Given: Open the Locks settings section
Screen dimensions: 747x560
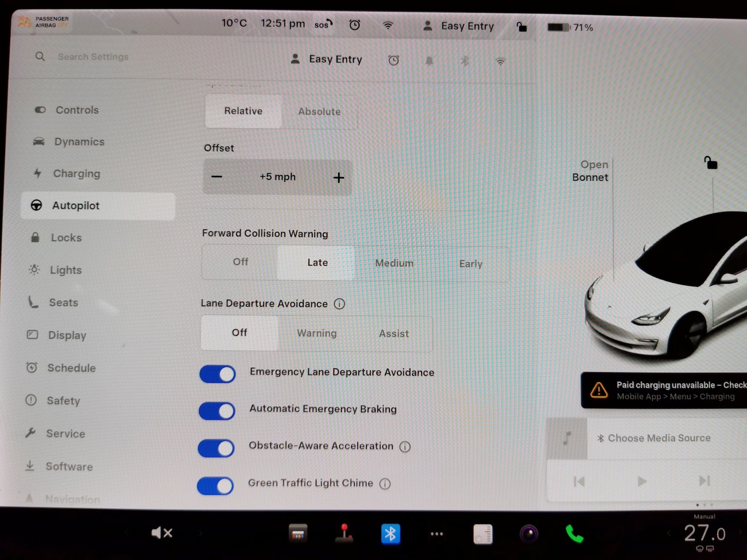Looking at the screenshot, I should pos(66,237).
